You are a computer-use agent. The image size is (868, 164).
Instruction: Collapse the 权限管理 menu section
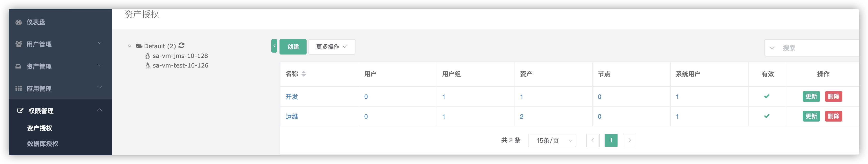[100, 110]
